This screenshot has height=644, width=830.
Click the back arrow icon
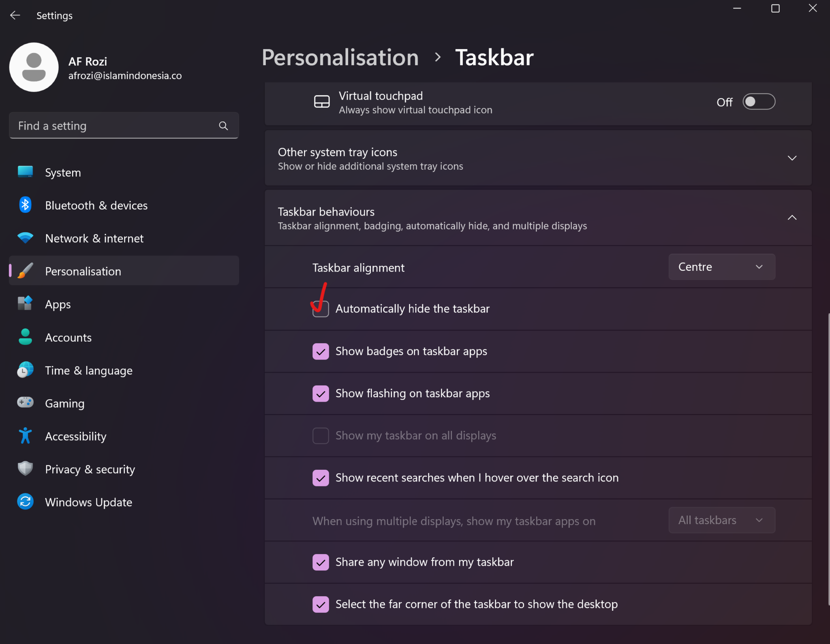click(15, 15)
